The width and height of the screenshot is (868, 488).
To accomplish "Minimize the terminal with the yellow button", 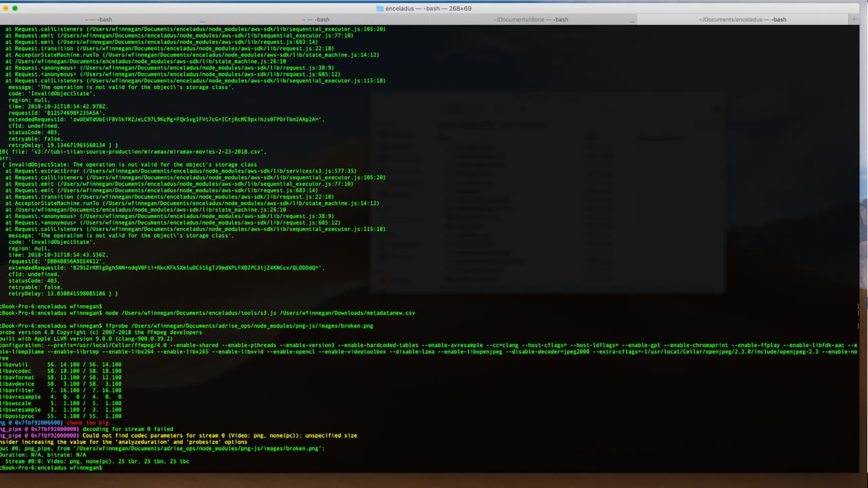I will [4, 8].
